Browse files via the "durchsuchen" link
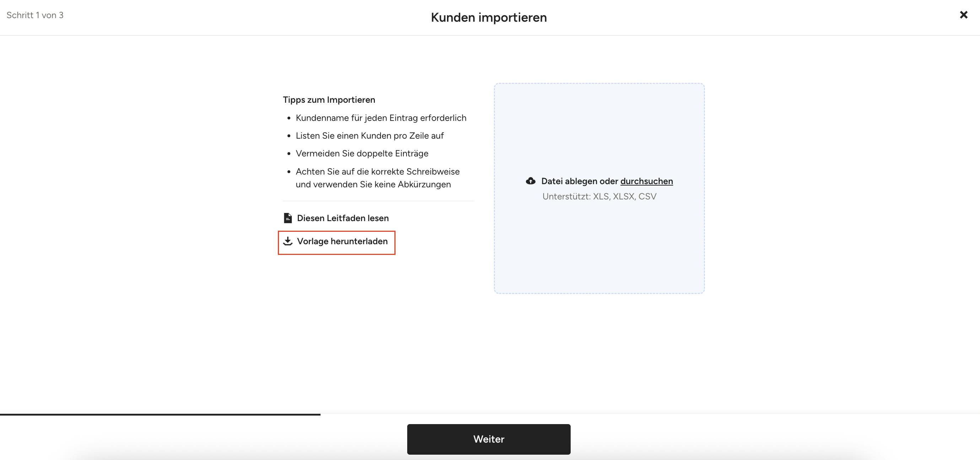Viewport: 980px width, 460px height. tap(646, 181)
